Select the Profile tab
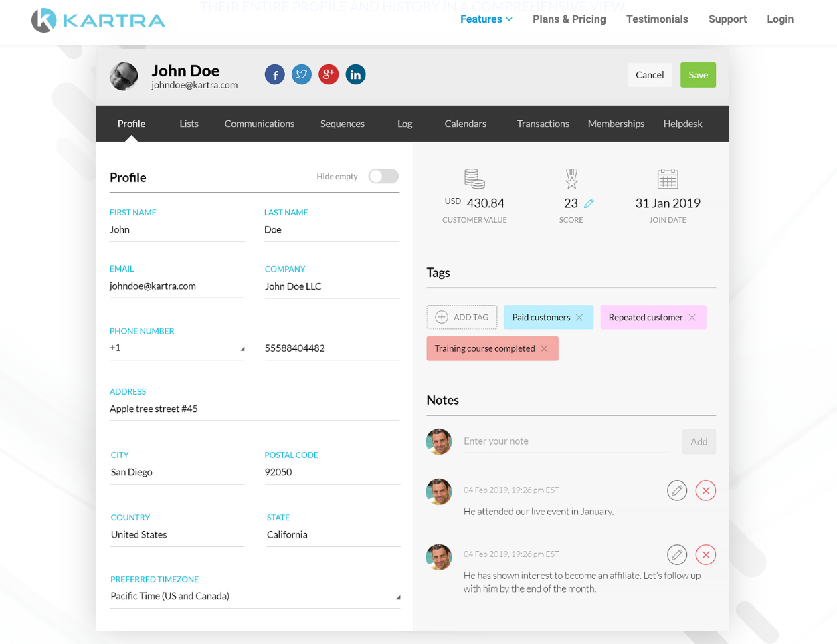The width and height of the screenshot is (837, 644). 131,124
